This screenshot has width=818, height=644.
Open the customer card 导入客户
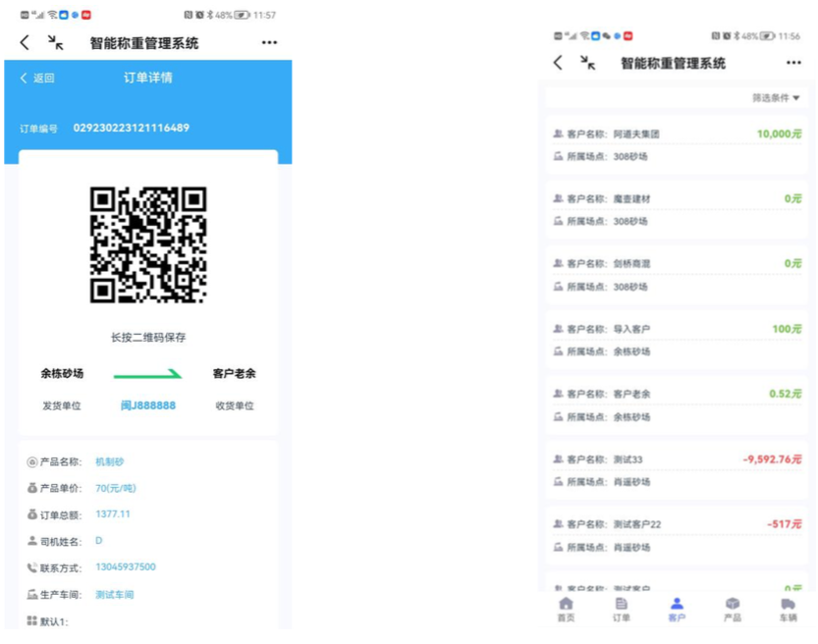[677, 340]
